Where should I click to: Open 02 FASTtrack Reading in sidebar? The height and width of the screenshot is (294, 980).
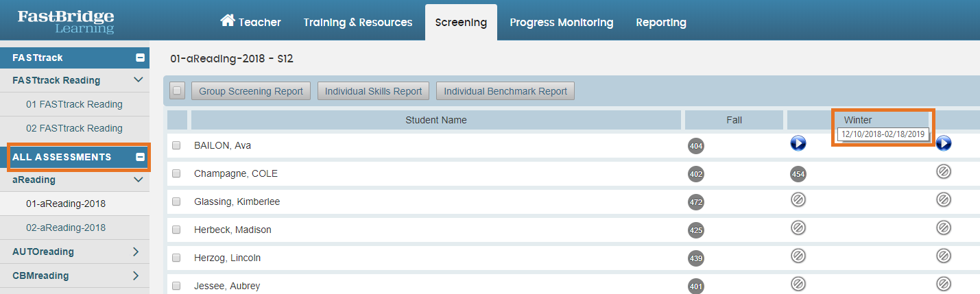pos(75,128)
